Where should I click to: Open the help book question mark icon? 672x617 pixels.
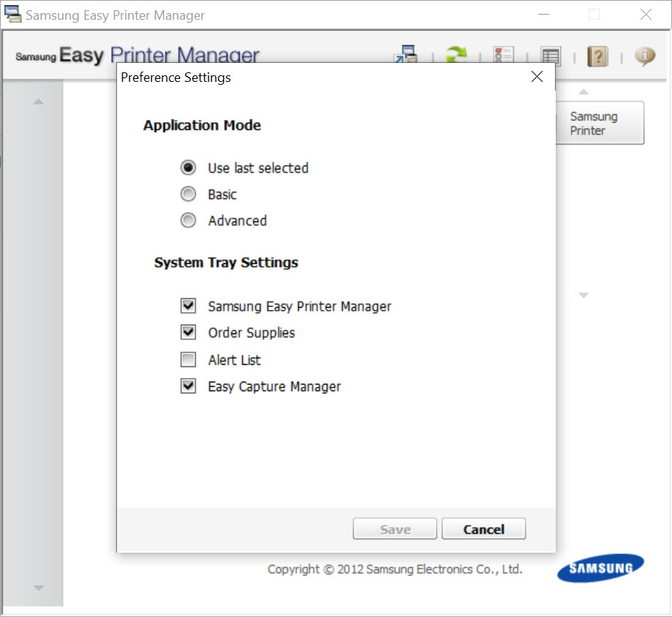597,56
